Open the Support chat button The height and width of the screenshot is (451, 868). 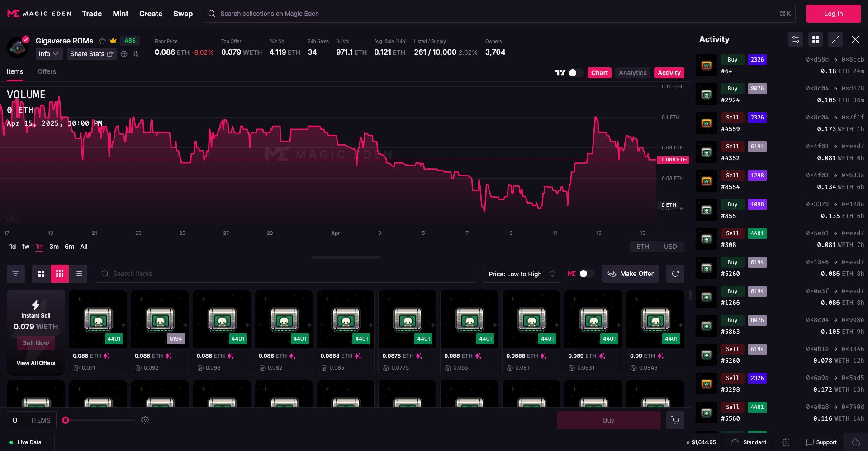pos(821,442)
